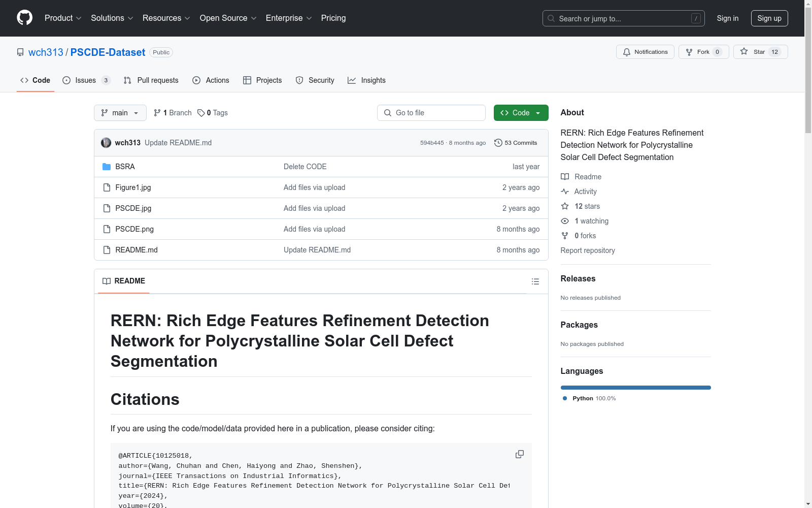Screen dimensions: 812x508
Task: Open the README.md row's Update README.md commit
Action: (317, 250)
